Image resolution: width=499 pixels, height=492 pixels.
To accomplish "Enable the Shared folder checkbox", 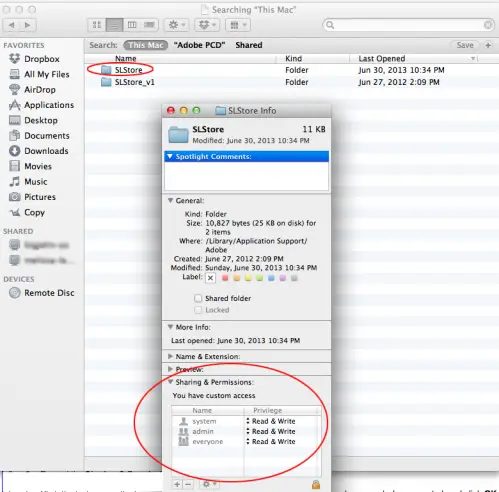I will point(198,298).
